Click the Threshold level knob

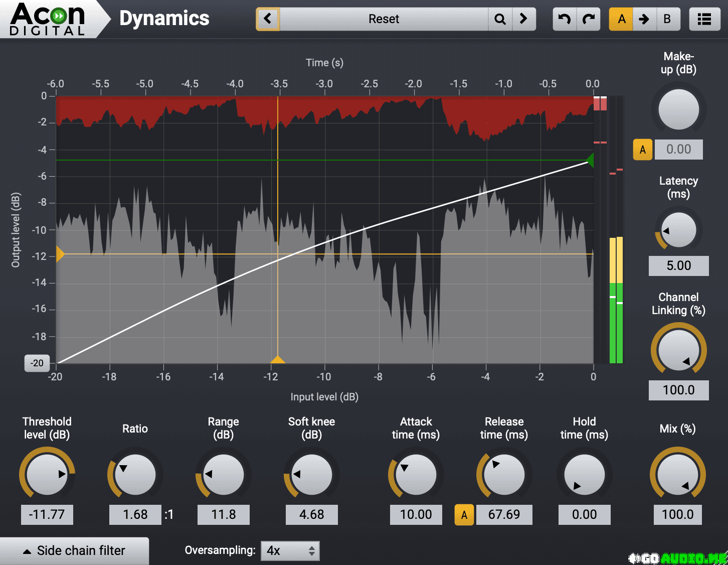(x=47, y=475)
